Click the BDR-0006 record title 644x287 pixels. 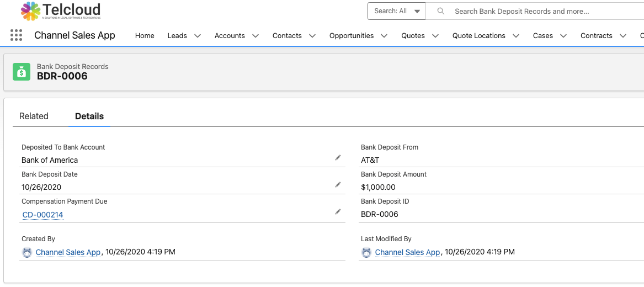(62, 76)
